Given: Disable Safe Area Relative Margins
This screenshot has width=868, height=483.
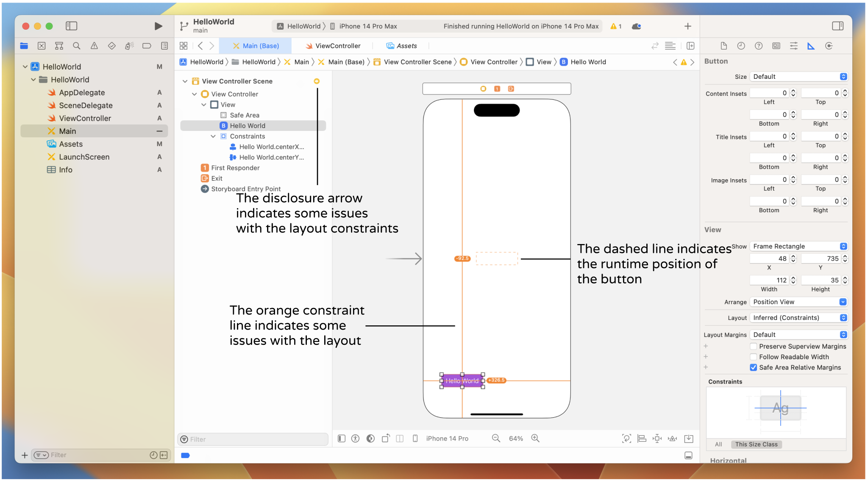Looking at the screenshot, I should point(754,367).
